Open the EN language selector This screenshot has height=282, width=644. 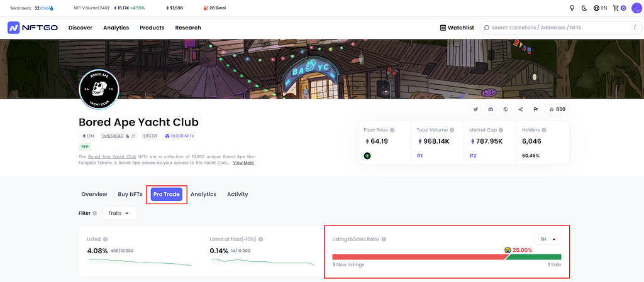click(600, 8)
